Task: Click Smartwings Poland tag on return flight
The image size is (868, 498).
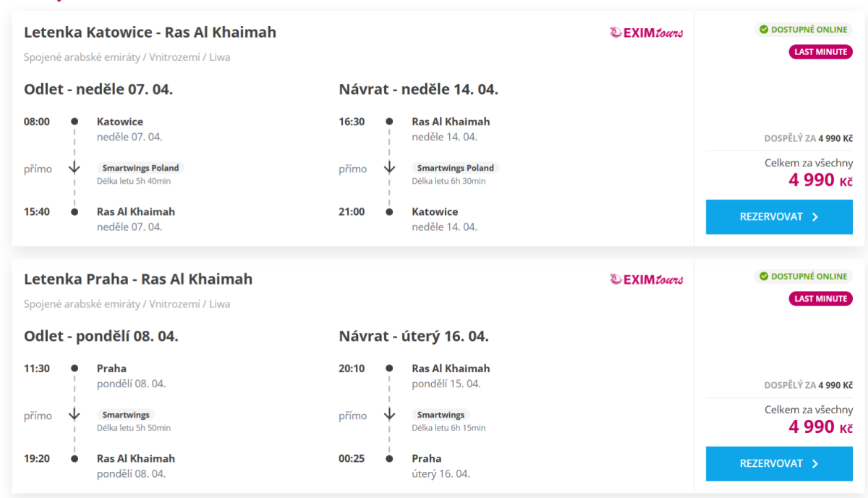Action: coord(455,168)
